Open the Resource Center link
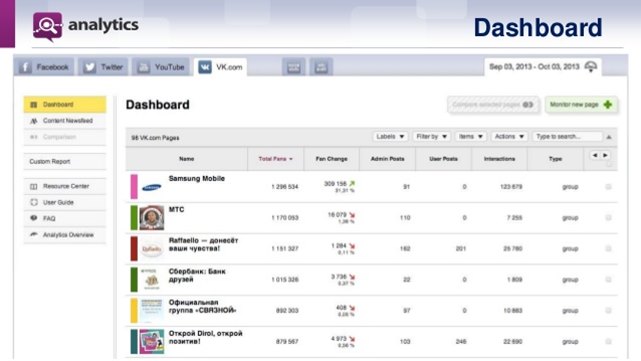 click(x=65, y=186)
